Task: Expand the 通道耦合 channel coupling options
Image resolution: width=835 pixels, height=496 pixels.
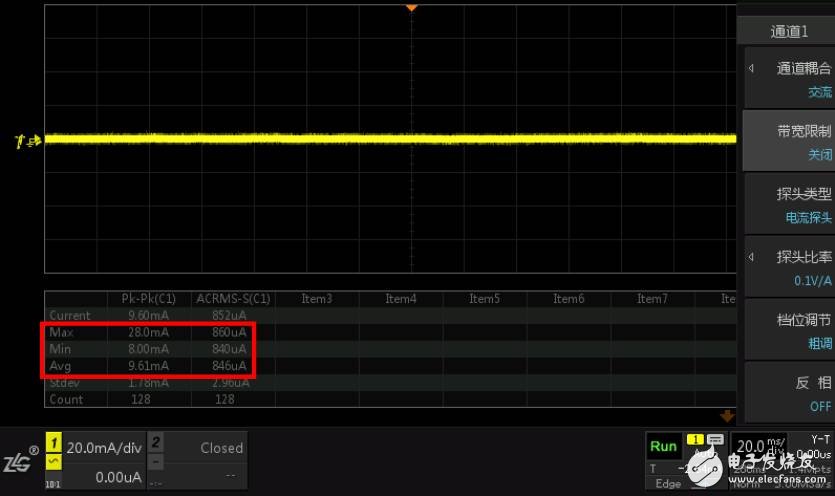Action: pos(788,79)
